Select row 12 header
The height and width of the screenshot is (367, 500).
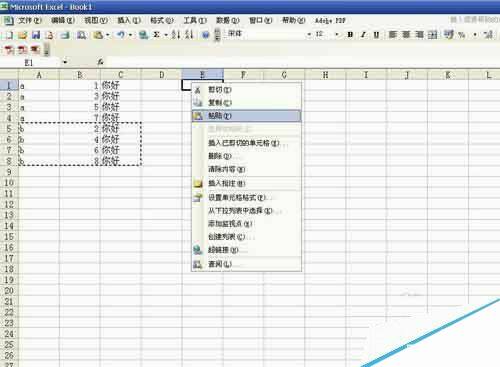9,204
